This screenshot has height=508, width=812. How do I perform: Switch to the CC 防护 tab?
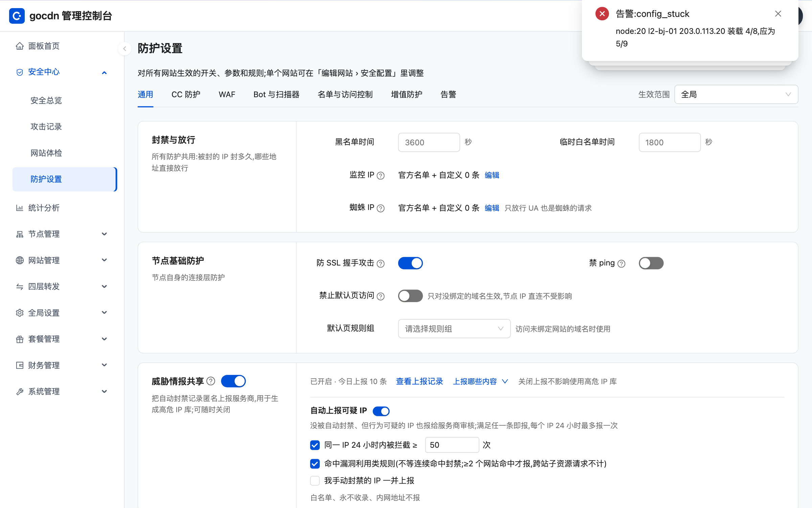(186, 94)
